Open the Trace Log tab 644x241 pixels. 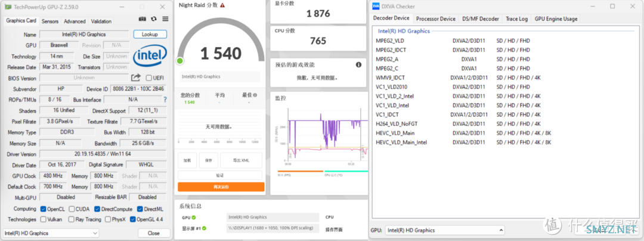click(x=516, y=19)
